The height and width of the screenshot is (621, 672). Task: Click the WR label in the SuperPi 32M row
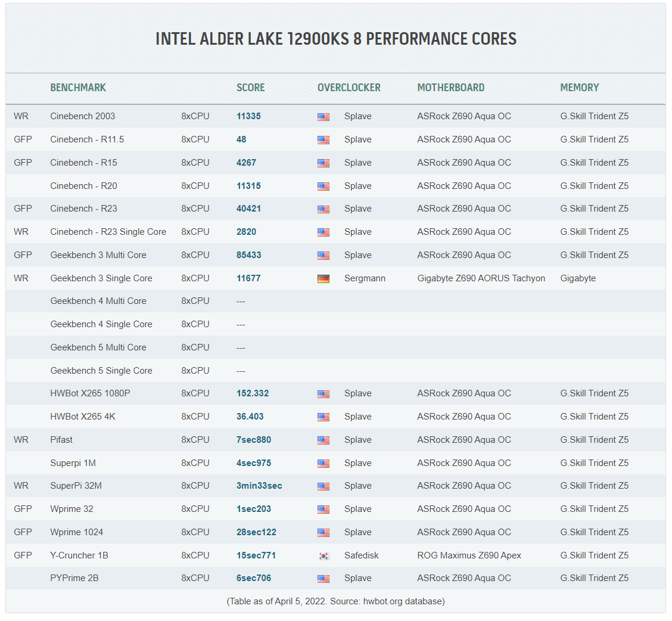[21, 486]
